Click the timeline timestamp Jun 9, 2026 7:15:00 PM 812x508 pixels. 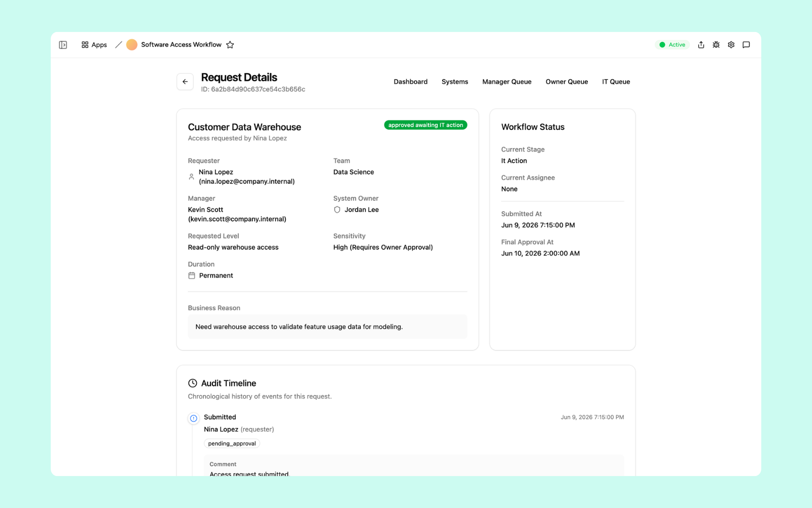click(x=592, y=417)
